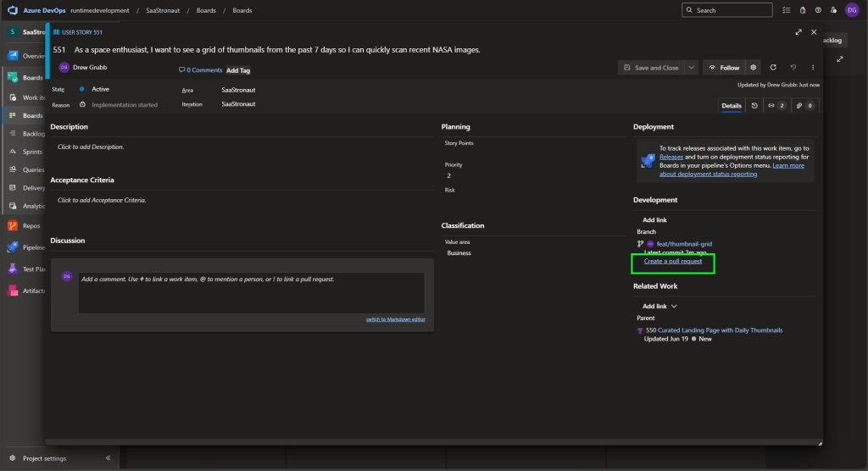Open the work item actions ellipsis menu
Viewport: 868px width, 471px height.
[x=813, y=68]
